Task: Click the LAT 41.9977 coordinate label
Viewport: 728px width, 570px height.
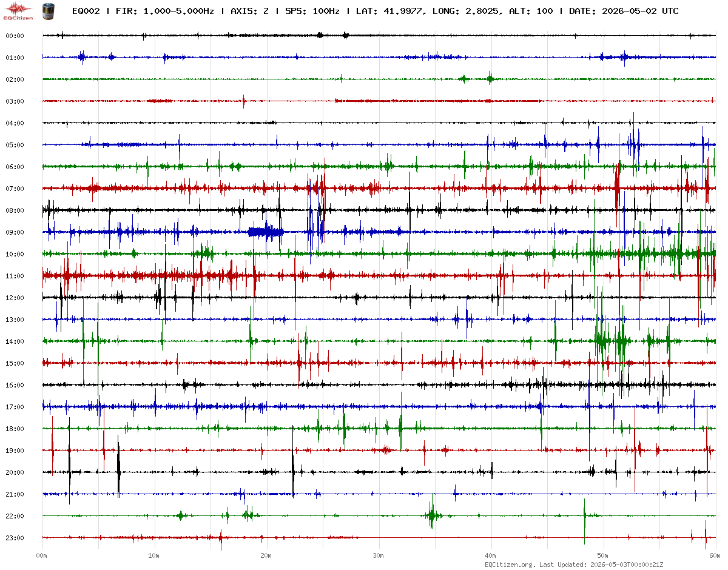Action: (x=391, y=11)
